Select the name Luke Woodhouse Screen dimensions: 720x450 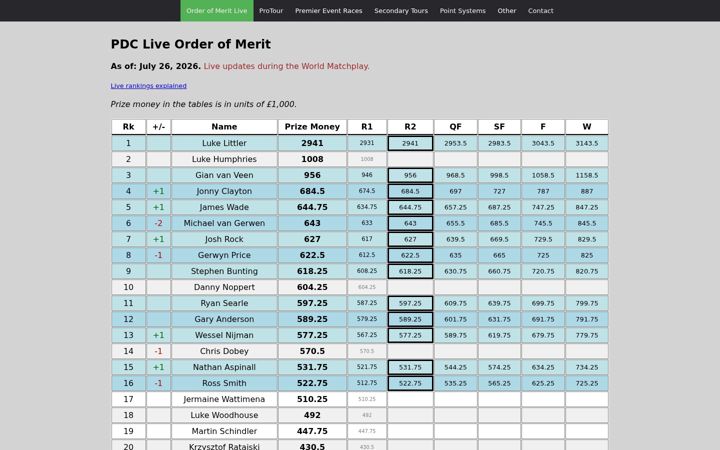(x=224, y=415)
